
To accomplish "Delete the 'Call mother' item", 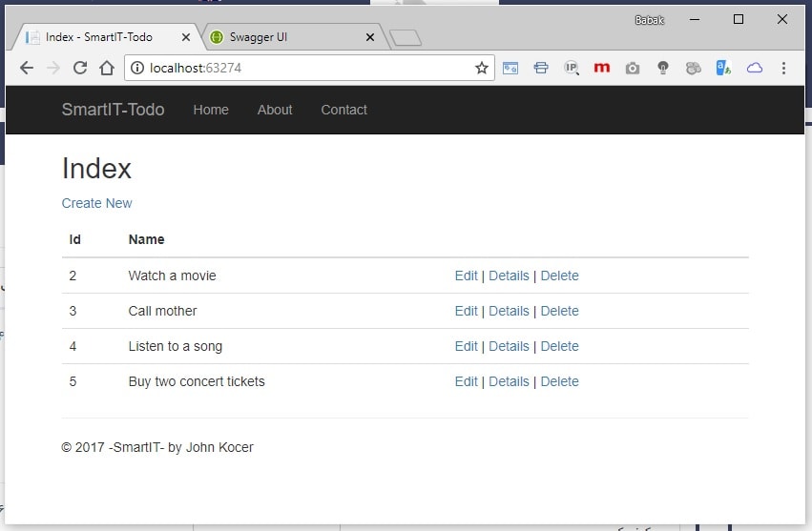I will pyautogui.click(x=559, y=311).
